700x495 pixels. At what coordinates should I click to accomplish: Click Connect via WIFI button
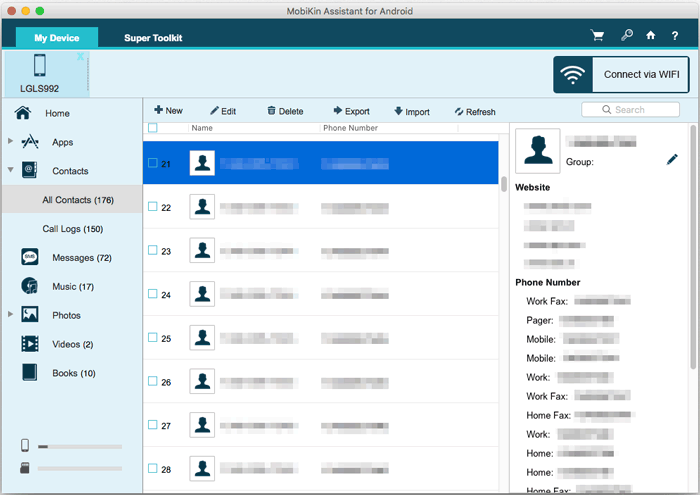point(621,75)
